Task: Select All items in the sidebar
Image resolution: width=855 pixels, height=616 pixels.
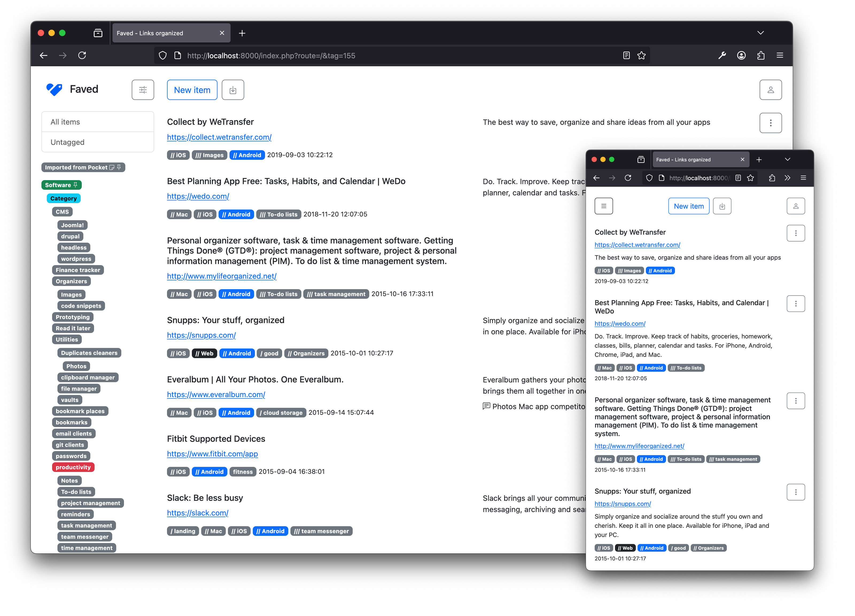Action: [98, 122]
